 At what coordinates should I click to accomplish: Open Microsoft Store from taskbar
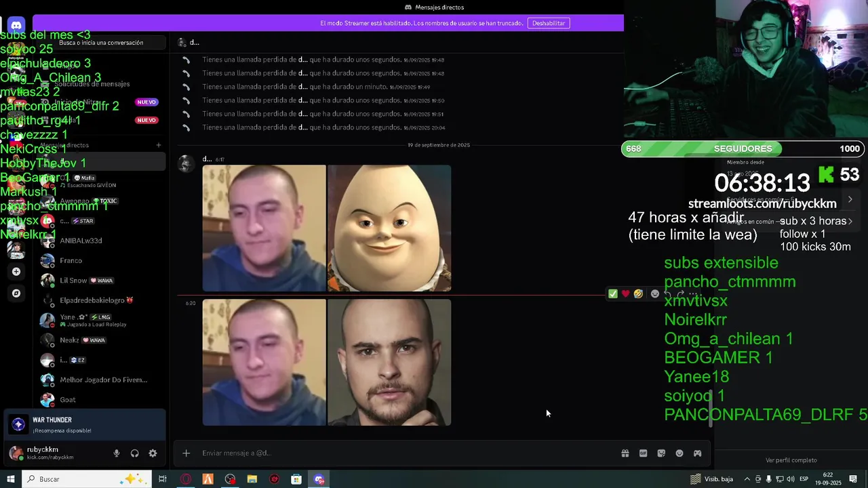[x=296, y=479]
